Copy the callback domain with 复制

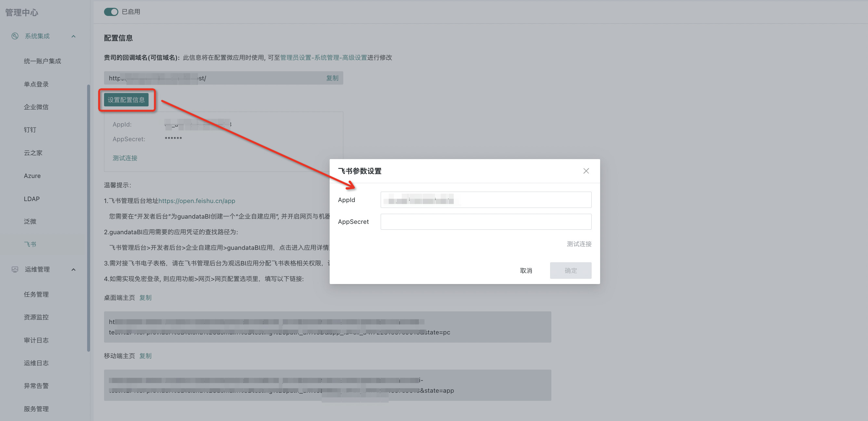(x=332, y=78)
